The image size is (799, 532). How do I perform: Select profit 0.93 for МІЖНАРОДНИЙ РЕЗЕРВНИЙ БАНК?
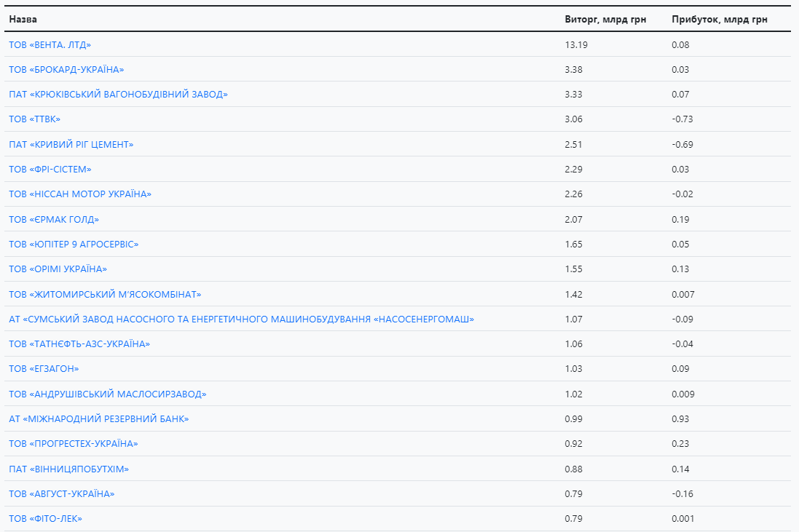[x=680, y=419]
